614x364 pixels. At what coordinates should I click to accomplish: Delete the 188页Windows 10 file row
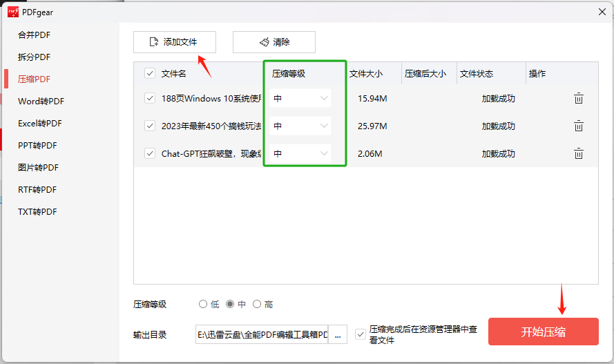(x=579, y=99)
